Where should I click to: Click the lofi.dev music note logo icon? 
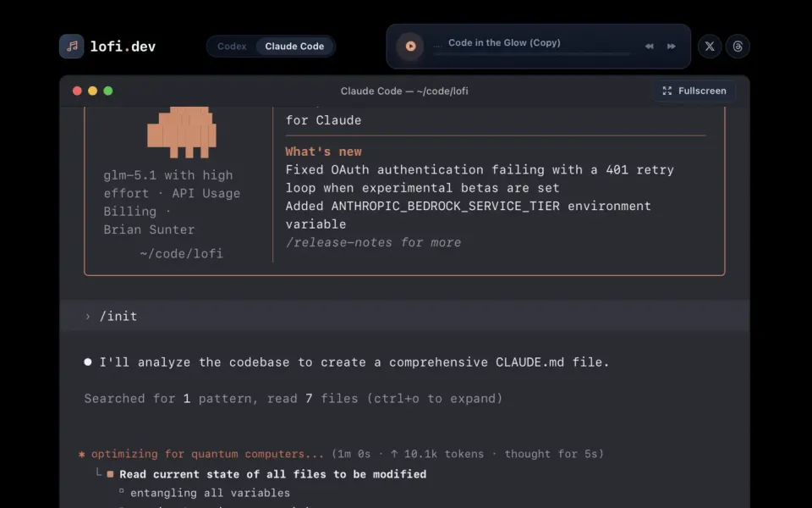tap(71, 46)
